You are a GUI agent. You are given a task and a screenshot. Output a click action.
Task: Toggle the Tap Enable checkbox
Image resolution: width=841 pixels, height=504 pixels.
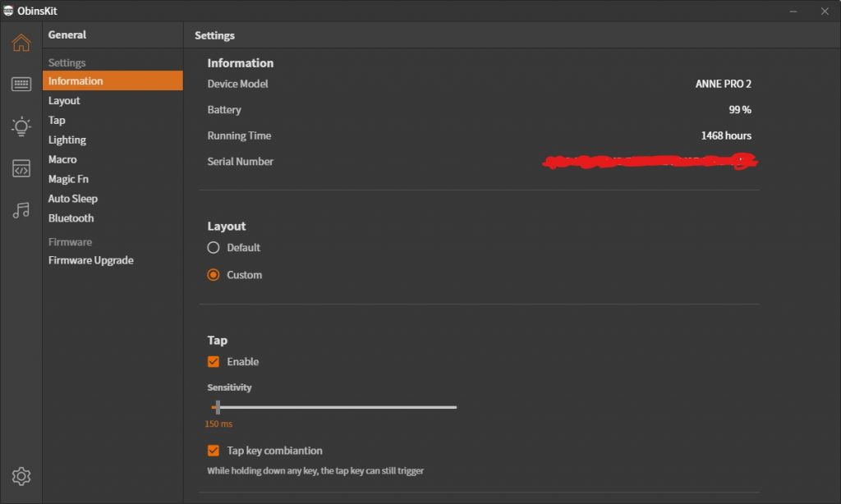pyautogui.click(x=214, y=362)
